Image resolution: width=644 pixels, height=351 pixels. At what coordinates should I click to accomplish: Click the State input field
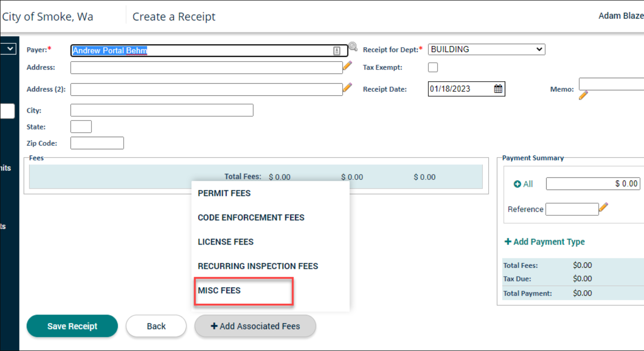coord(81,126)
